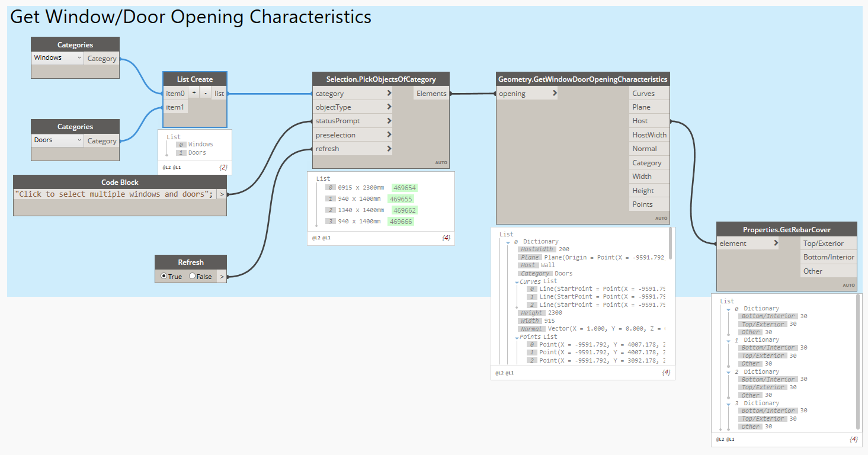Click the Code Block output arrow

click(x=222, y=194)
